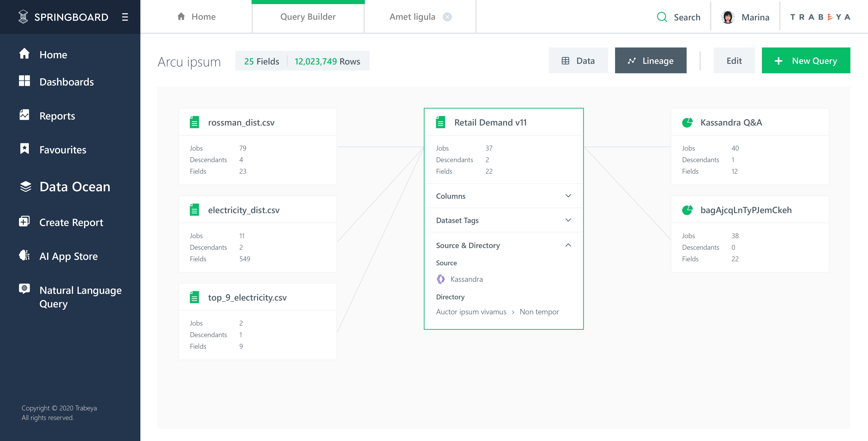Switch to the Home tab
This screenshot has height=441, width=868.
[196, 16]
